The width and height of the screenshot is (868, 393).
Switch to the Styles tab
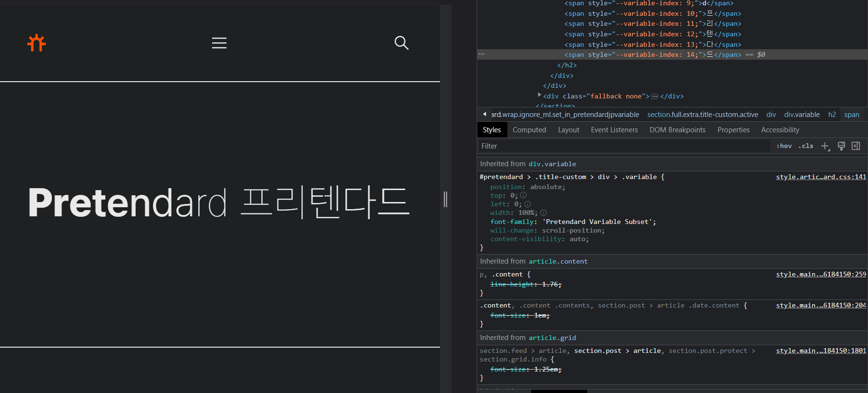point(492,130)
